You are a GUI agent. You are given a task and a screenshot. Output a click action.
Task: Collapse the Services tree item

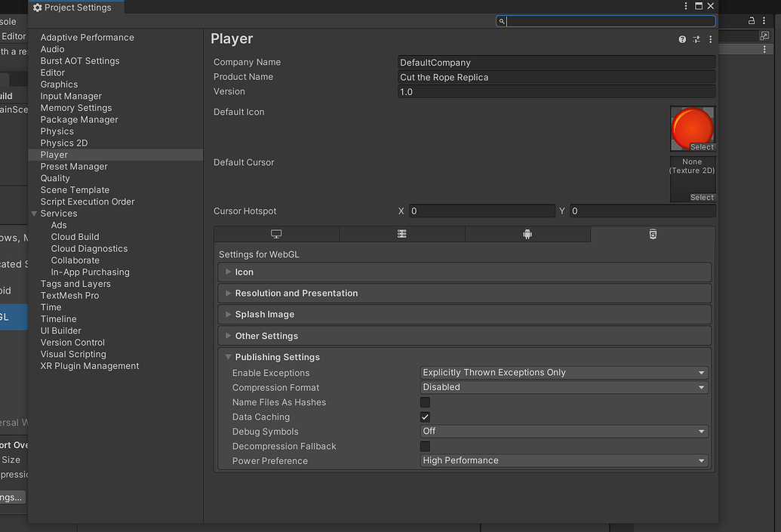(x=35, y=214)
